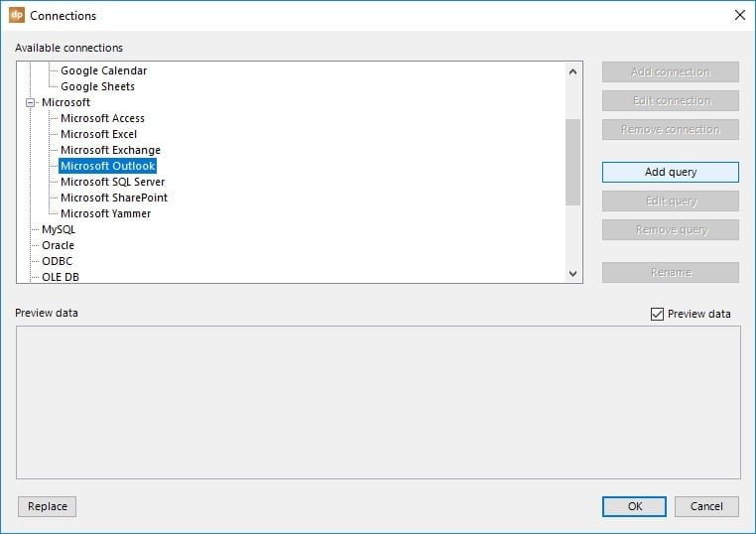
Task: Click the connections list scrollbar thumb
Action: (572, 162)
